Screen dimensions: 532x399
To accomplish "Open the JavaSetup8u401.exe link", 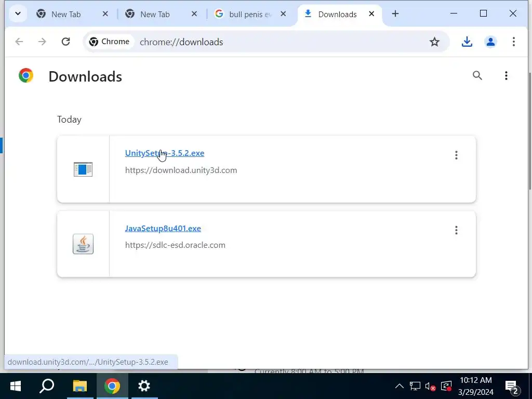I will click(x=163, y=229).
